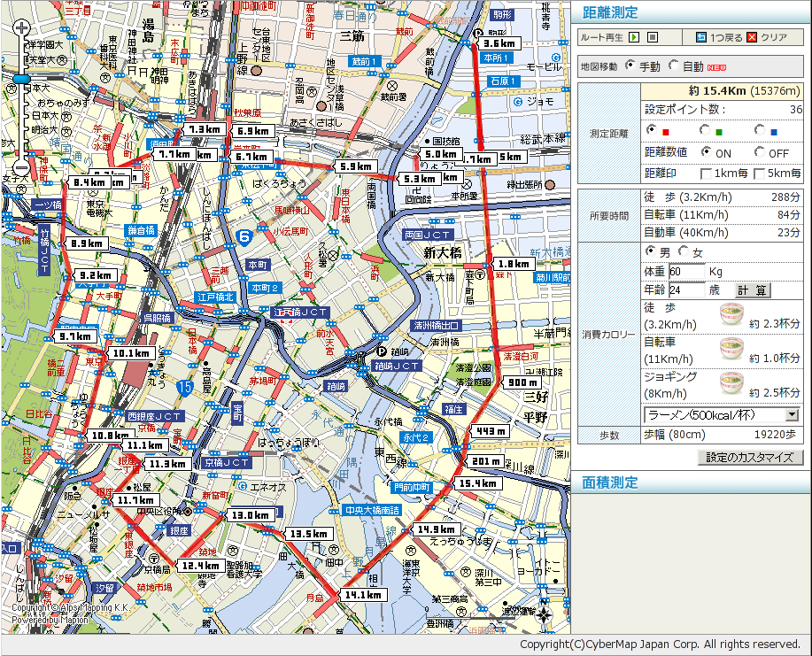Choose the blue line color radio button
The width and height of the screenshot is (812, 656).
pos(760,130)
